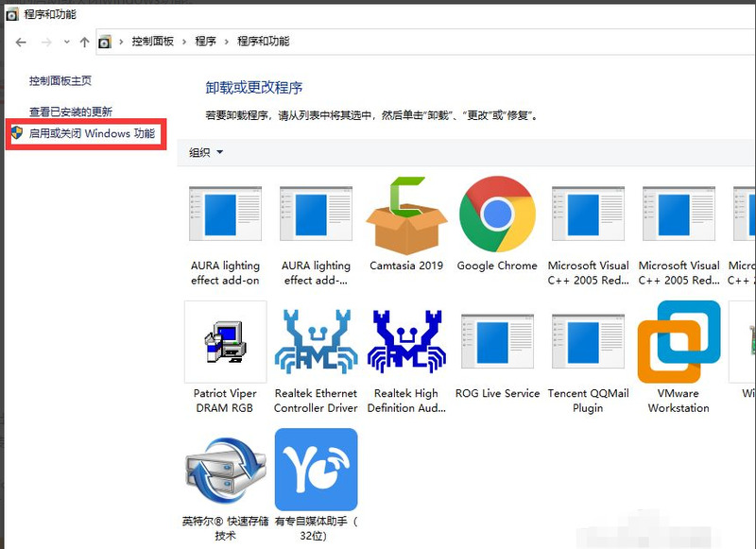Expand the recent locations chevron near navigation arrows

click(66, 42)
